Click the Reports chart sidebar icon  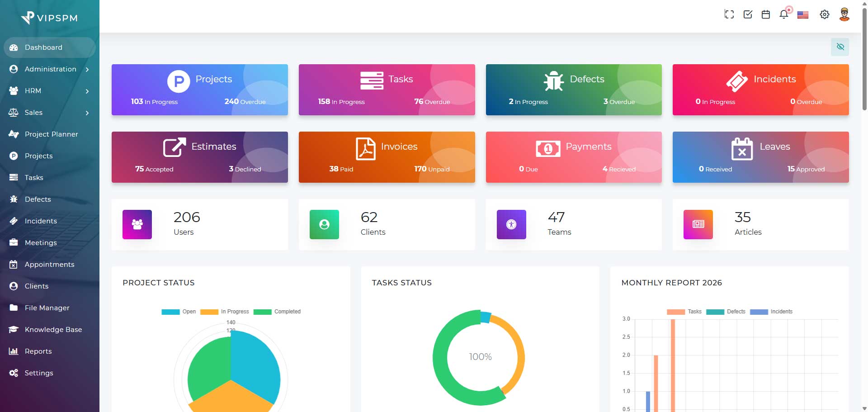(14, 351)
